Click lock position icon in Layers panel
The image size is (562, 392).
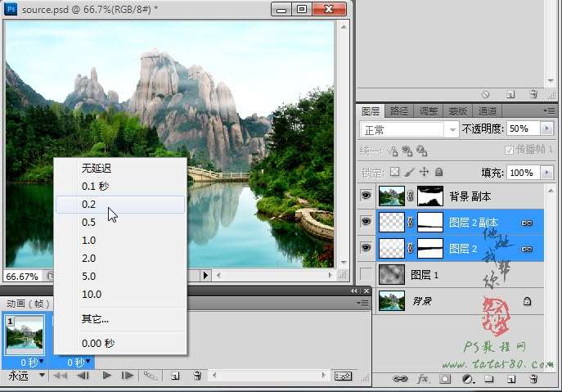point(425,173)
